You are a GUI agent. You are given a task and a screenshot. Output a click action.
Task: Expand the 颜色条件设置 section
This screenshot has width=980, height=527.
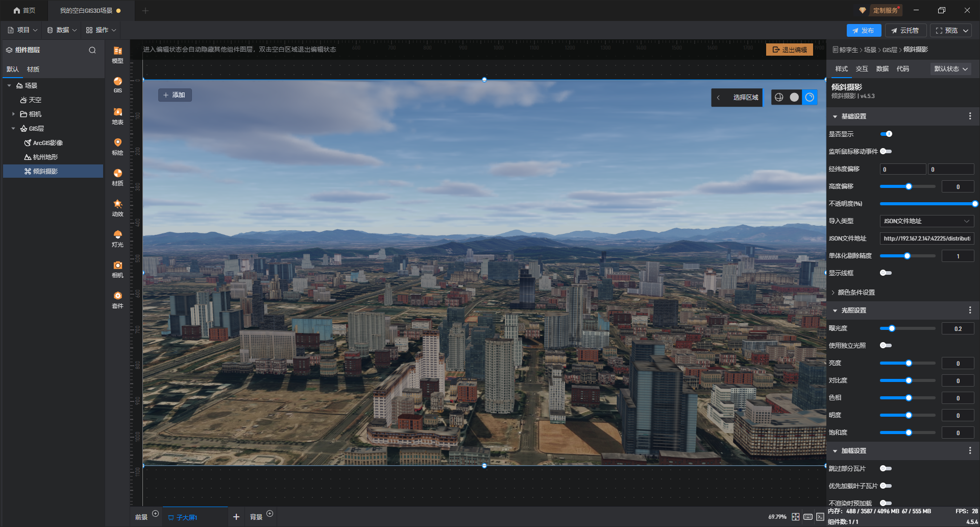(x=856, y=293)
